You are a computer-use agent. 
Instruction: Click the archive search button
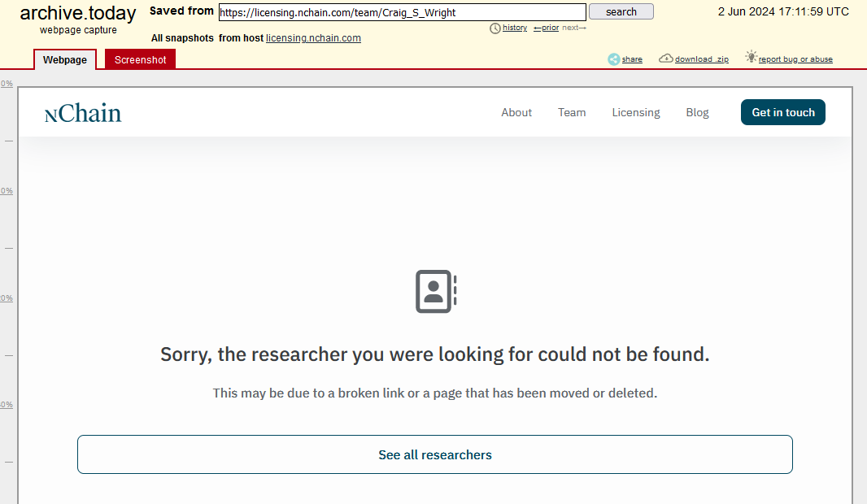[x=621, y=11]
